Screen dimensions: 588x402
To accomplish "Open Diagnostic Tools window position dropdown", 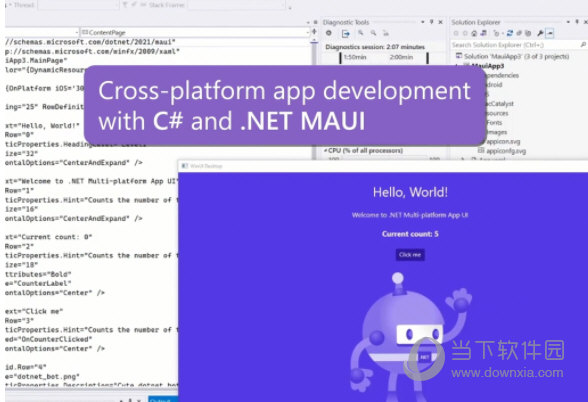I will click(423, 22).
